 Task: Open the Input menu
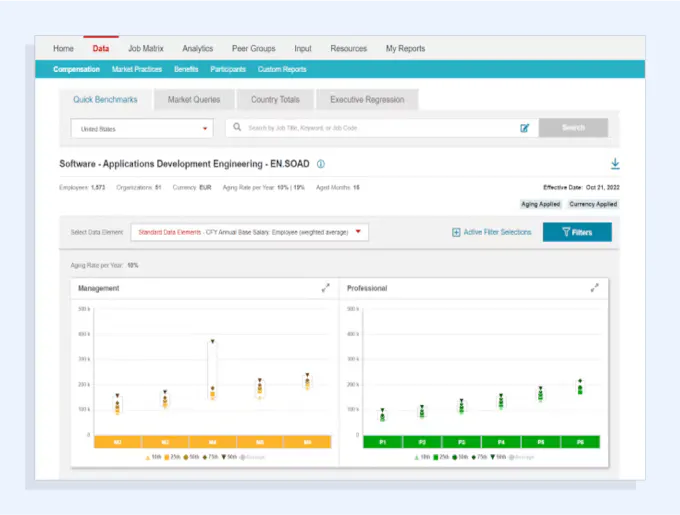[x=303, y=49]
